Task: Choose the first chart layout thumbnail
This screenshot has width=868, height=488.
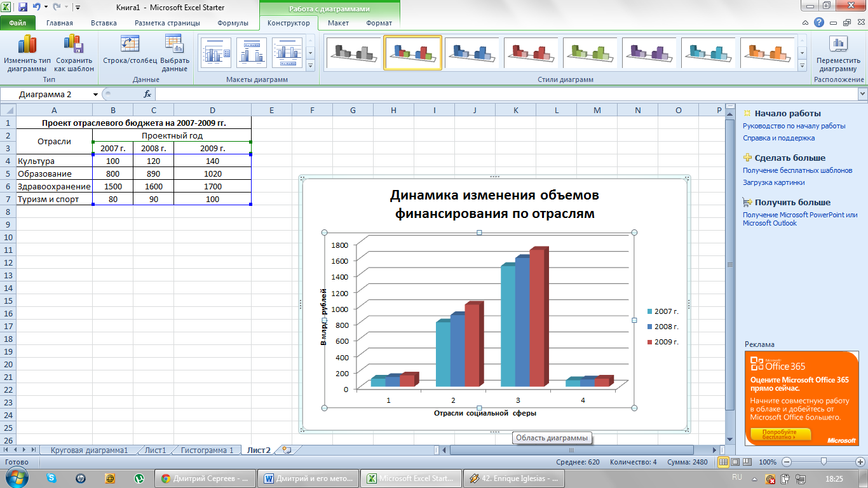Action: (216, 53)
